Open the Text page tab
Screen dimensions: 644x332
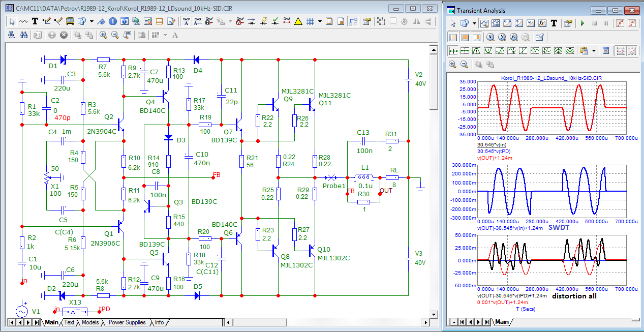coord(69,322)
